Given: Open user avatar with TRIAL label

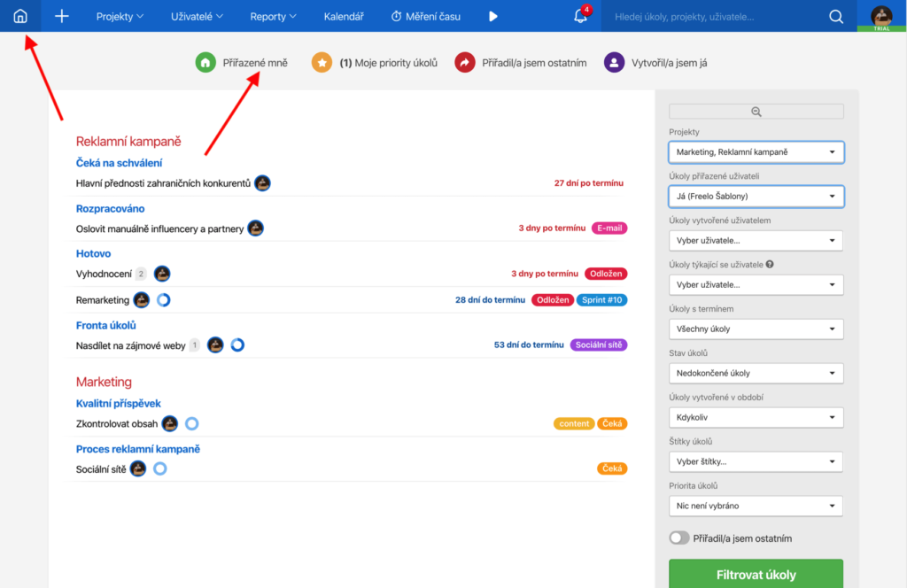Looking at the screenshot, I should pos(881,16).
